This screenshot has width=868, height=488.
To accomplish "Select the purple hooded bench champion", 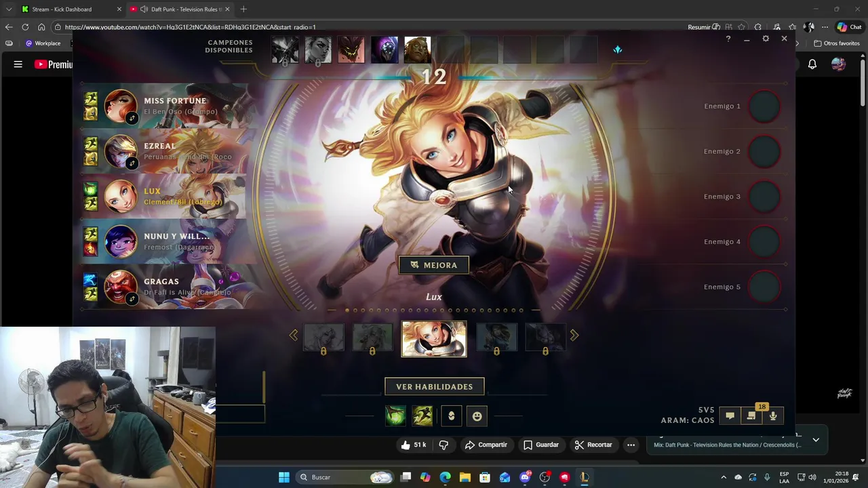I will 384,51.
